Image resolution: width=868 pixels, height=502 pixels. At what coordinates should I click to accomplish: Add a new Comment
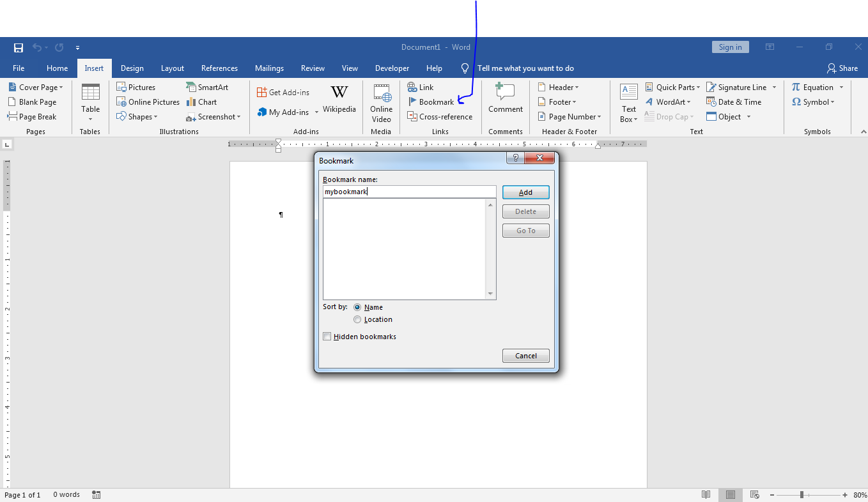pos(505,102)
